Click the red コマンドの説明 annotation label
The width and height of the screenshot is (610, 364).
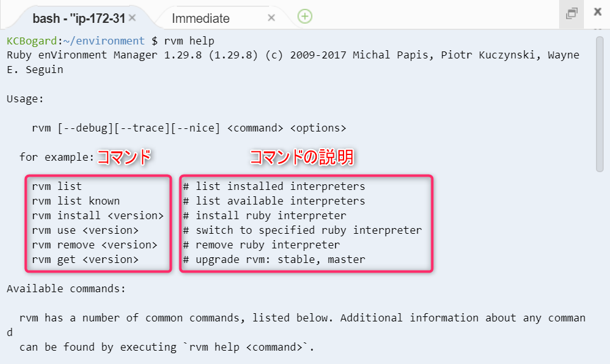click(x=302, y=157)
